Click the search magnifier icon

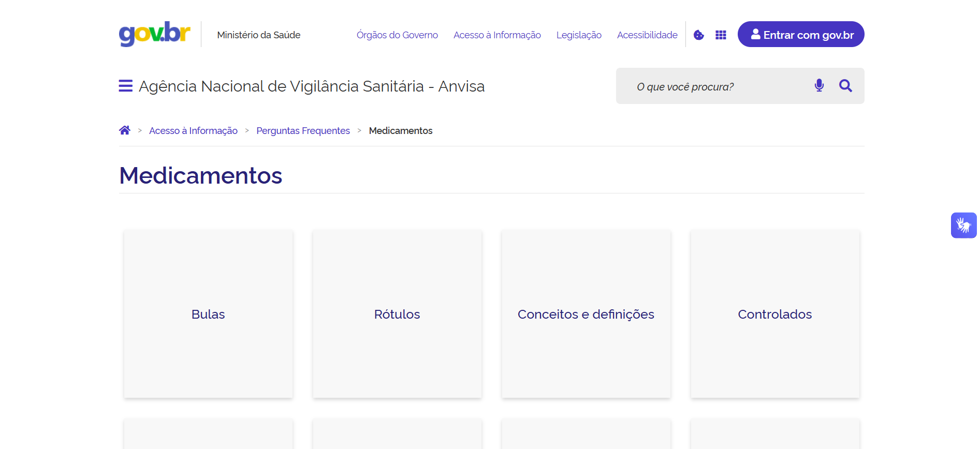tap(845, 85)
